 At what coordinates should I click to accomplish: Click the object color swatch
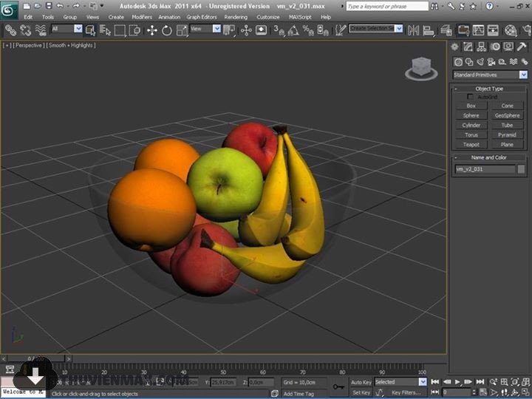click(x=522, y=169)
